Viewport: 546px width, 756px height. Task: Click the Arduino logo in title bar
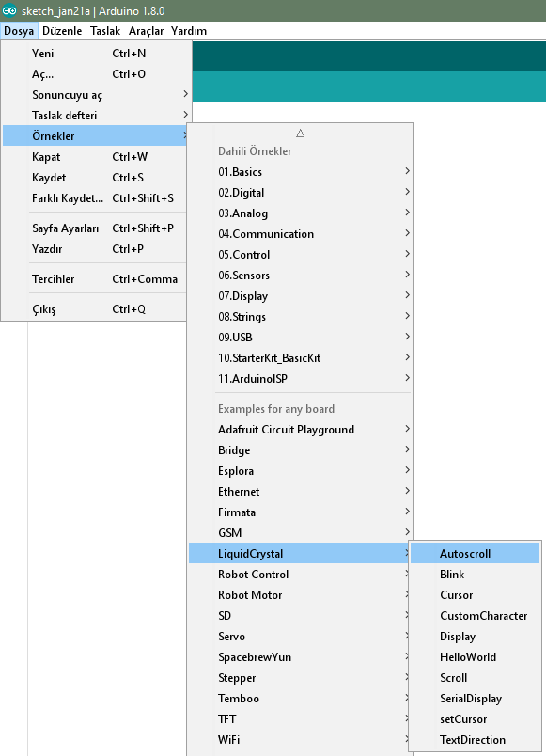click(9, 10)
